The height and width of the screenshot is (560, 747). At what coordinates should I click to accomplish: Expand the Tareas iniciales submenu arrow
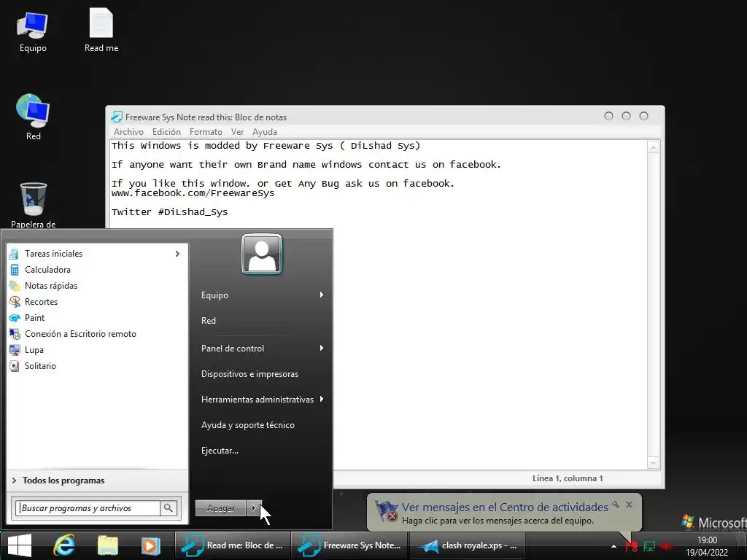[x=177, y=254]
